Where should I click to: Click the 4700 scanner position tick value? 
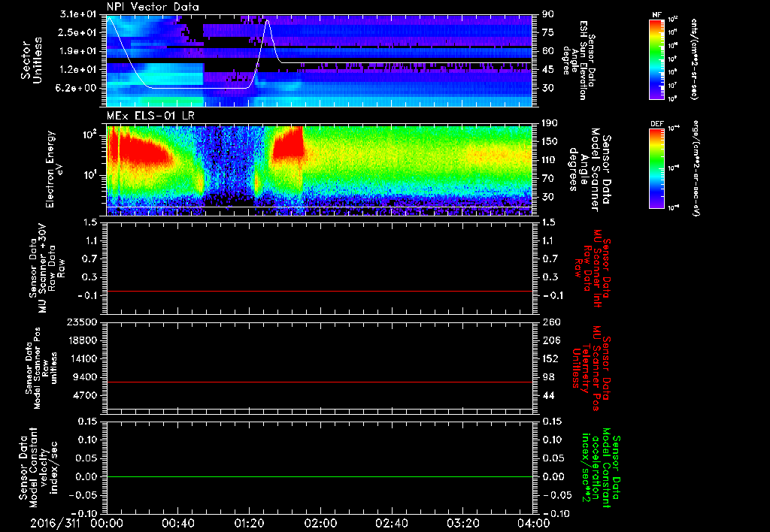[84, 395]
